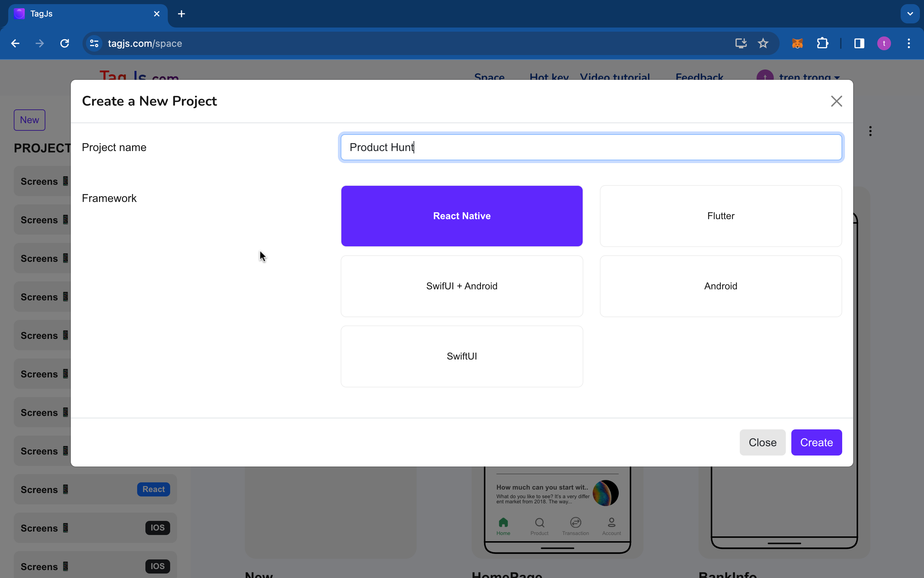Click the Create button
Screen dimensions: 924x578
816,442
